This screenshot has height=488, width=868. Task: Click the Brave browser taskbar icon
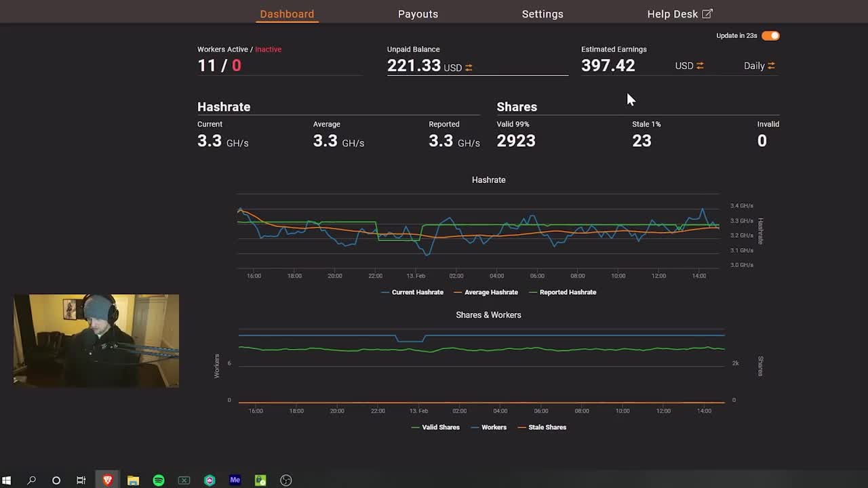pyautogui.click(x=107, y=480)
